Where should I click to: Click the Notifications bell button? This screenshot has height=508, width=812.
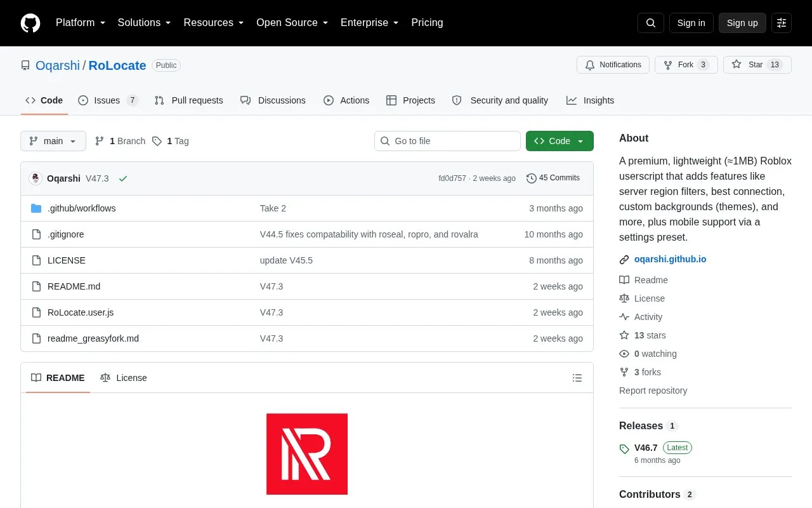pyautogui.click(x=613, y=65)
